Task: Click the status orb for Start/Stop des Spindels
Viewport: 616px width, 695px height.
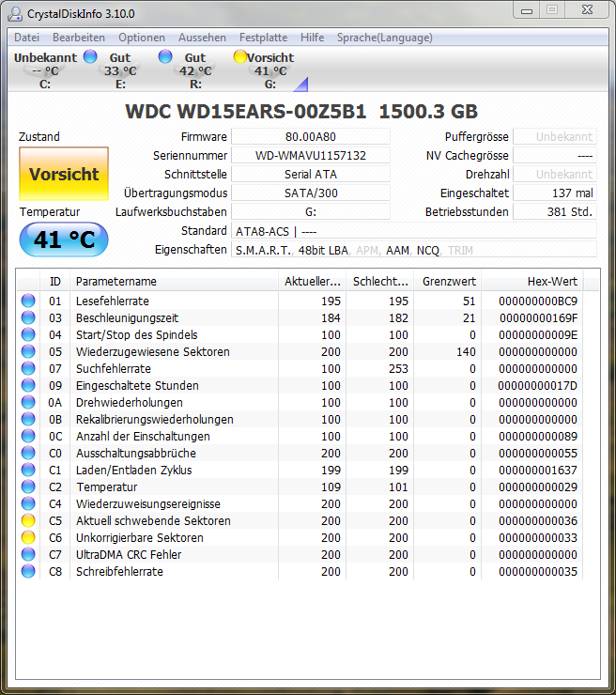Action: (28, 334)
